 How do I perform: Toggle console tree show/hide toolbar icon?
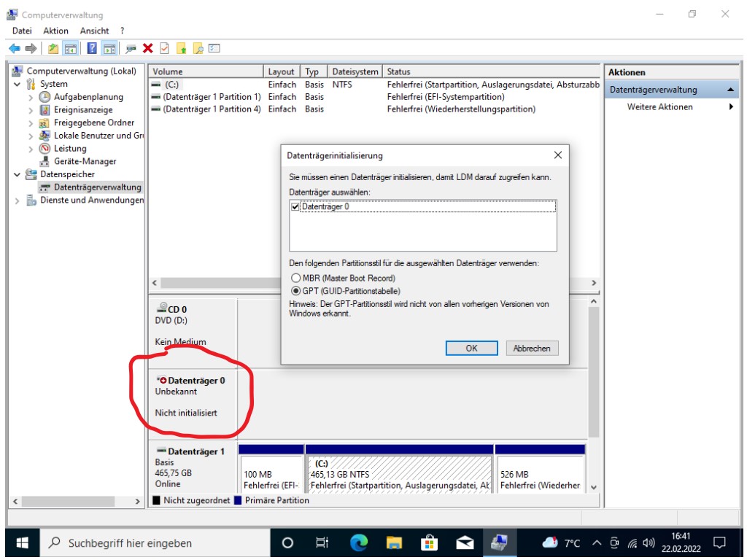[71, 48]
